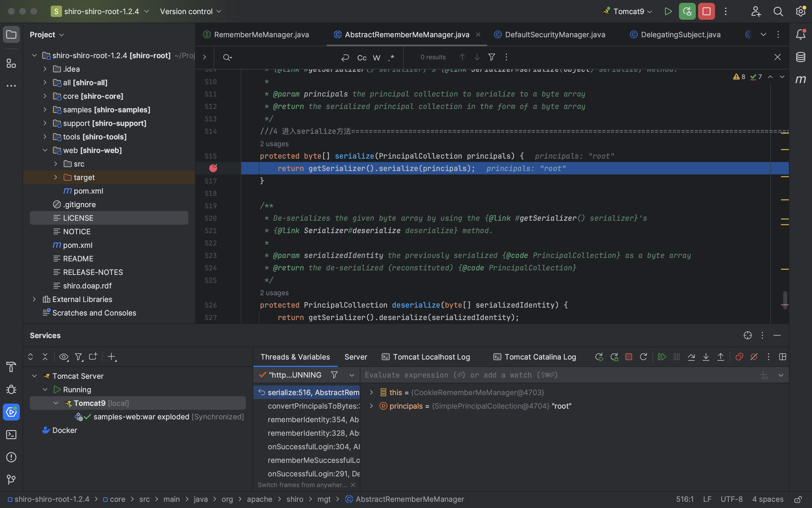Expand the .idea folder
The image size is (812, 508).
click(x=45, y=69)
